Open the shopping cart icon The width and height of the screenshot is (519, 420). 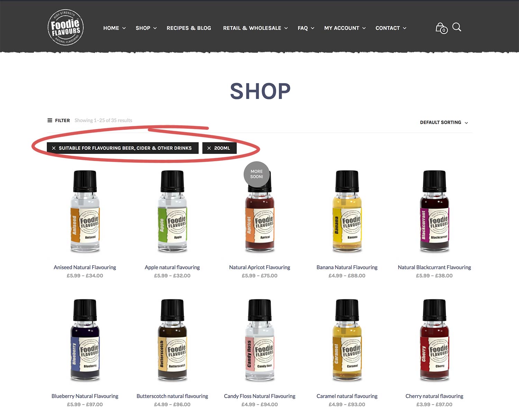pos(441,28)
